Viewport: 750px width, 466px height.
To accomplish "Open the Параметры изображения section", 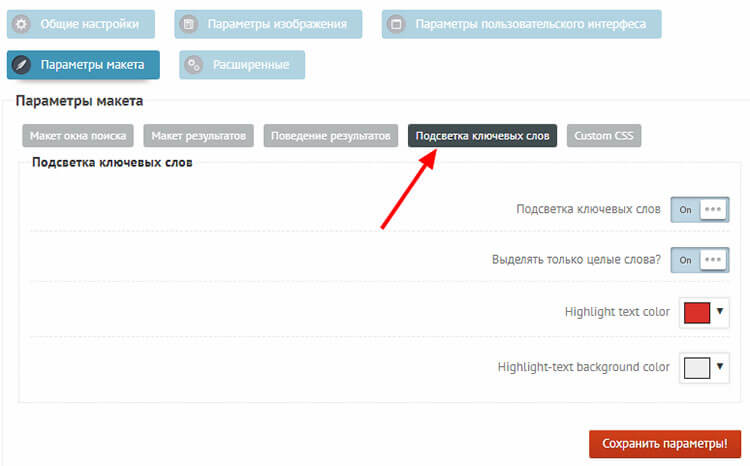I will (x=266, y=23).
